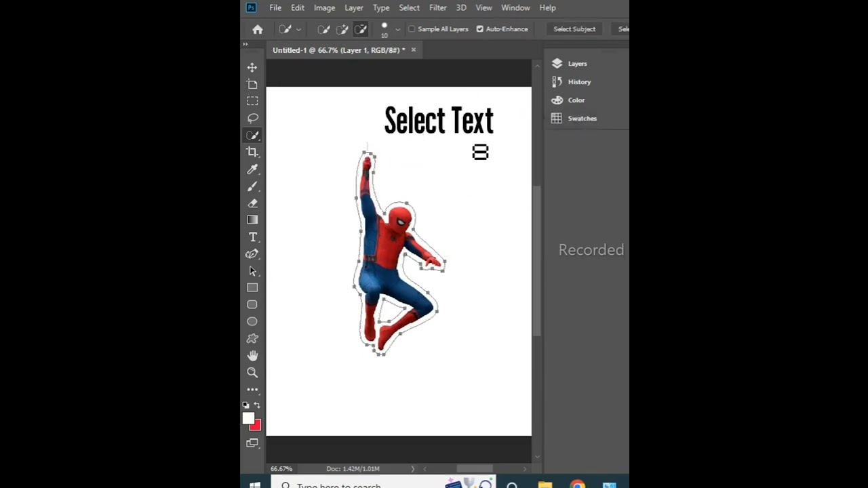Click the Home icon in options bar
This screenshot has width=868, height=488.
pyautogui.click(x=258, y=29)
